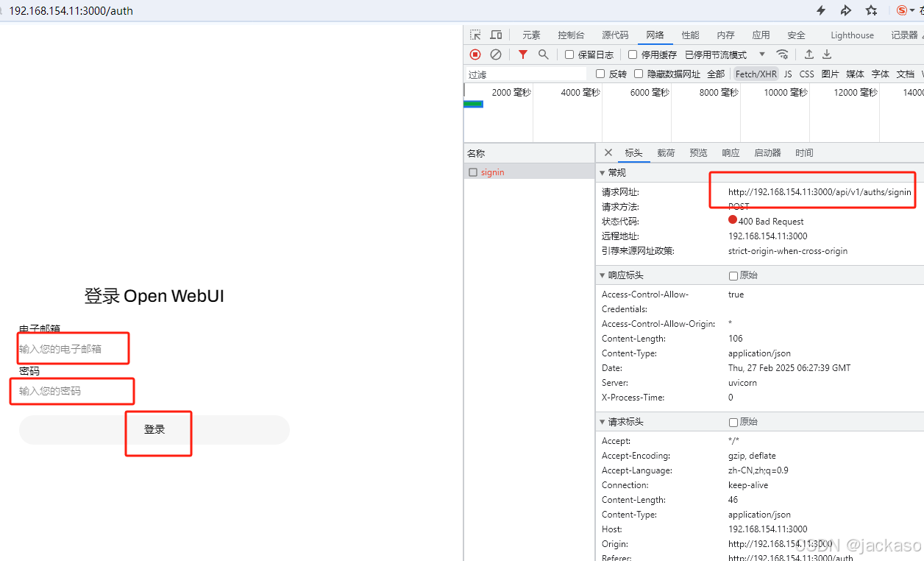The width and height of the screenshot is (924, 561).
Task: Enable the 保留日志 checkbox
Action: (569, 54)
